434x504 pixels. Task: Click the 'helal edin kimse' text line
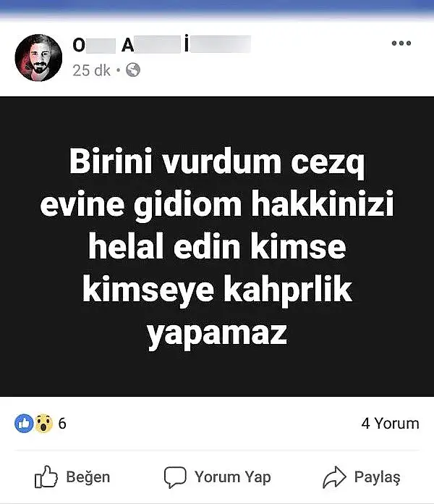tap(217, 246)
